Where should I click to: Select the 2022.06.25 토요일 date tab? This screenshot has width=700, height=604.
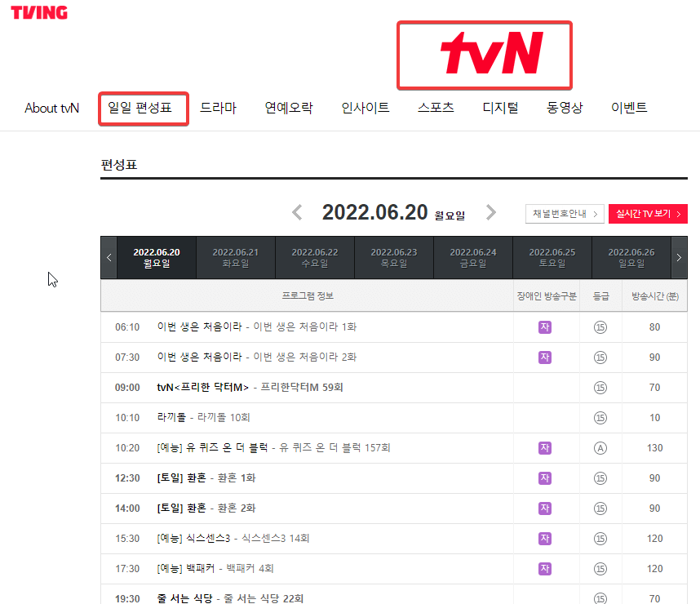pos(552,258)
